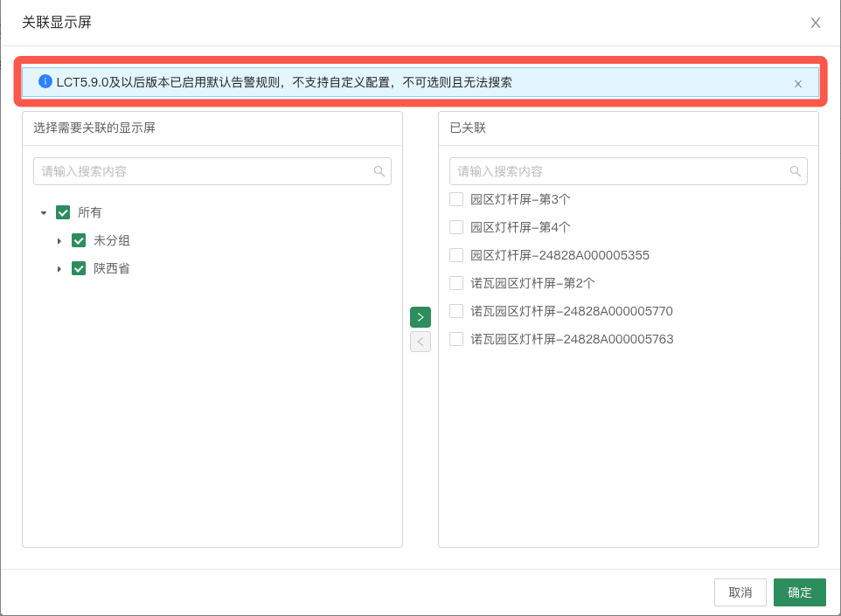
Task: Close the 关联显示屏 dialog
Action: coord(816,23)
